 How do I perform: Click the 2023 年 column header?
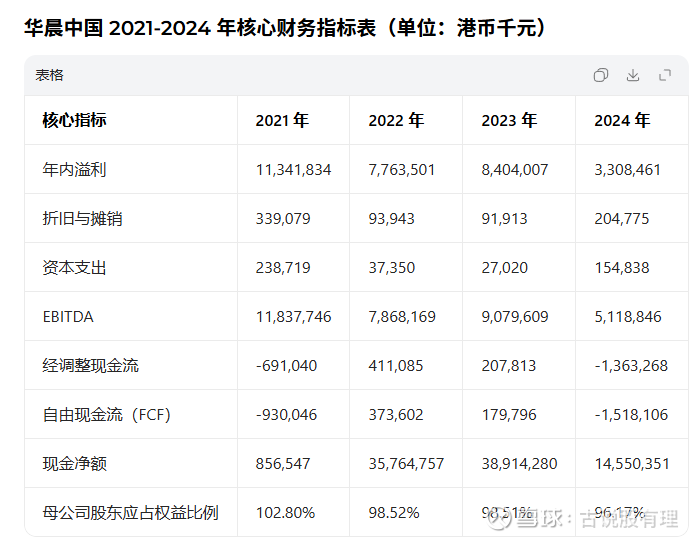(x=509, y=120)
